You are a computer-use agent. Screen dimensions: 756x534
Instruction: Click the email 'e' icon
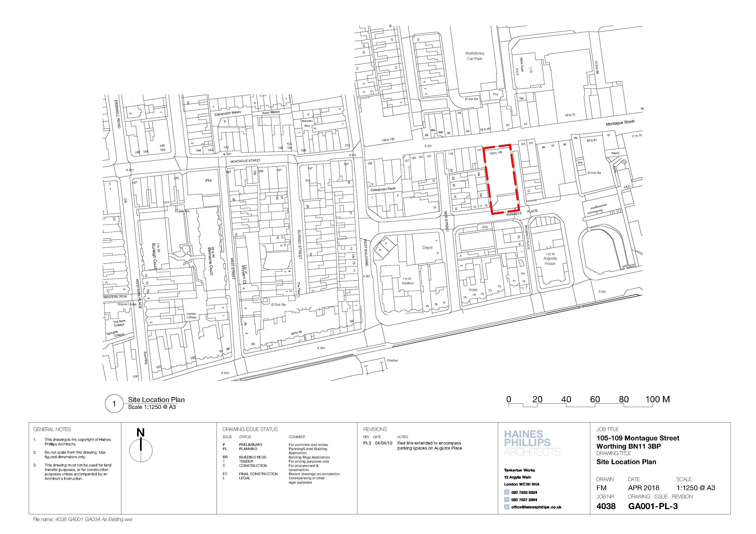507,507
